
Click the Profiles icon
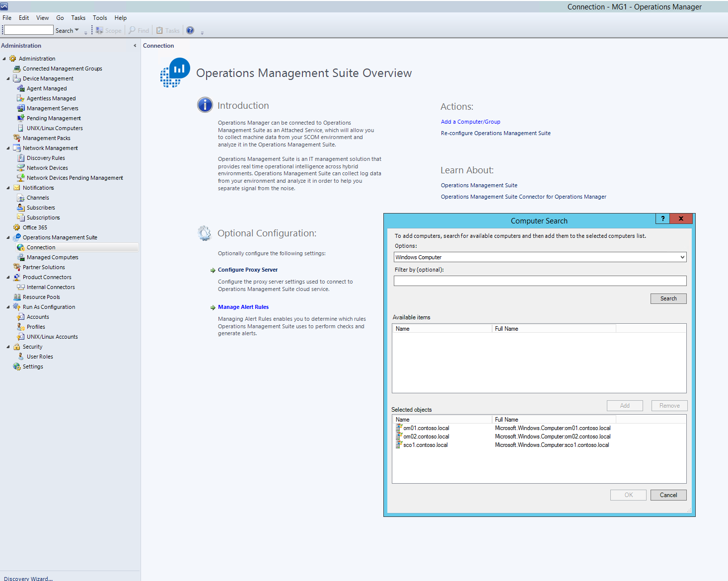21,327
